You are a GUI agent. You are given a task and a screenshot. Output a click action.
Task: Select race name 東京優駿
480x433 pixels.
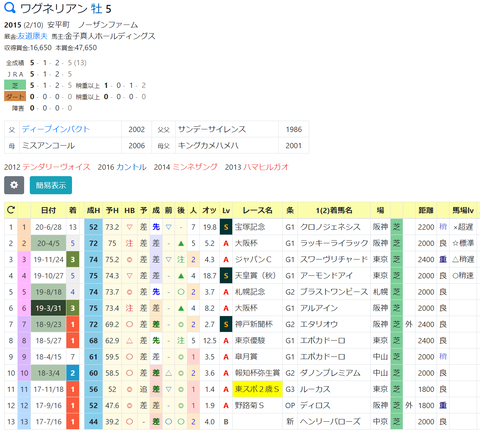point(250,341)
